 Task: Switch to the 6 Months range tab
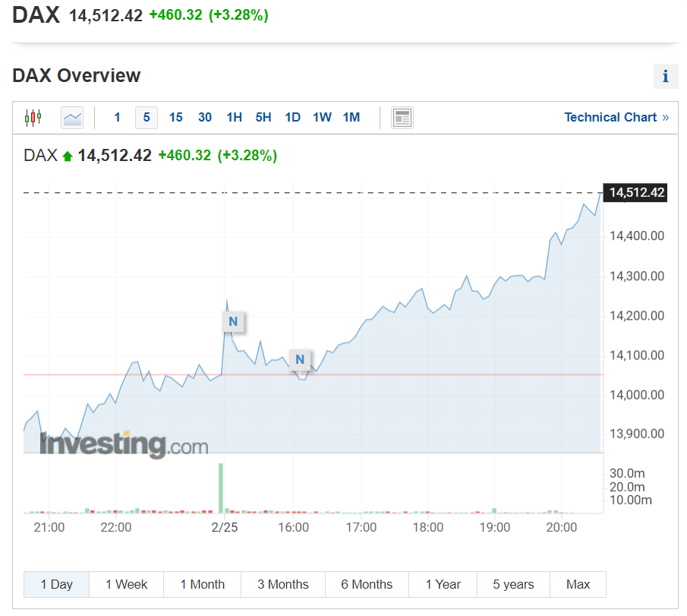pyautogui.click(x=367, y=584)
